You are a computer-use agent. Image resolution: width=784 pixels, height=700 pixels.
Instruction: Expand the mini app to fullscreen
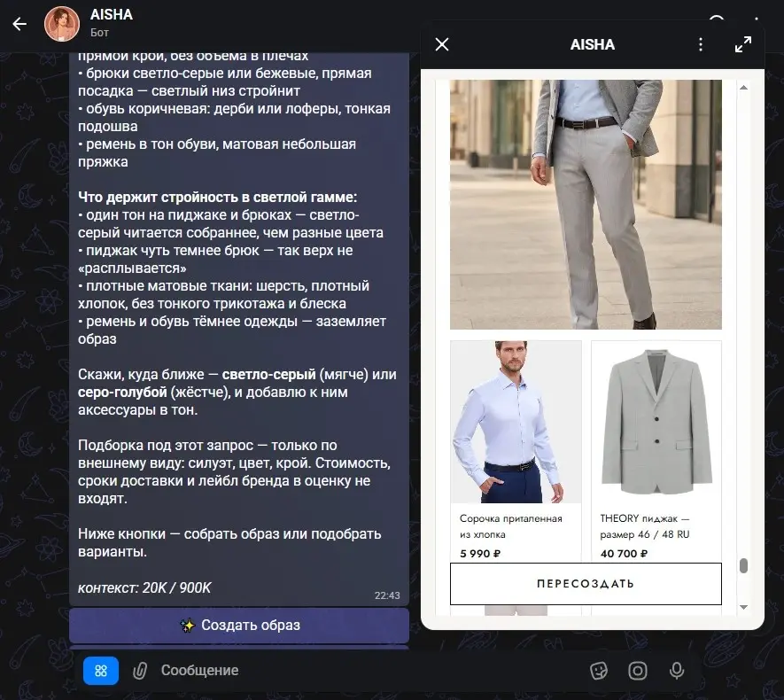tap(743, 44)
